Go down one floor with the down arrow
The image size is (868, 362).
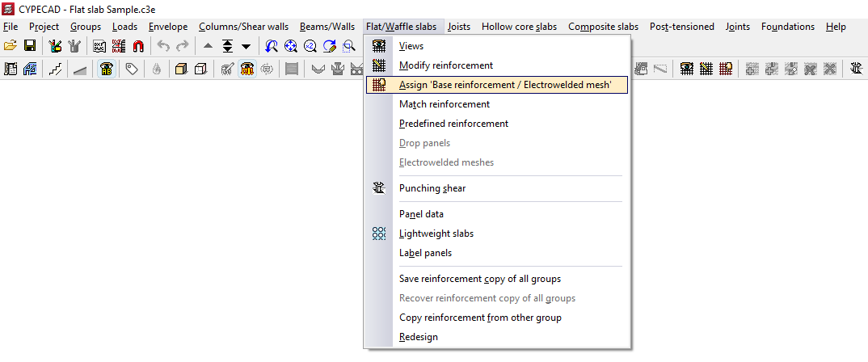tap(246, 46)
